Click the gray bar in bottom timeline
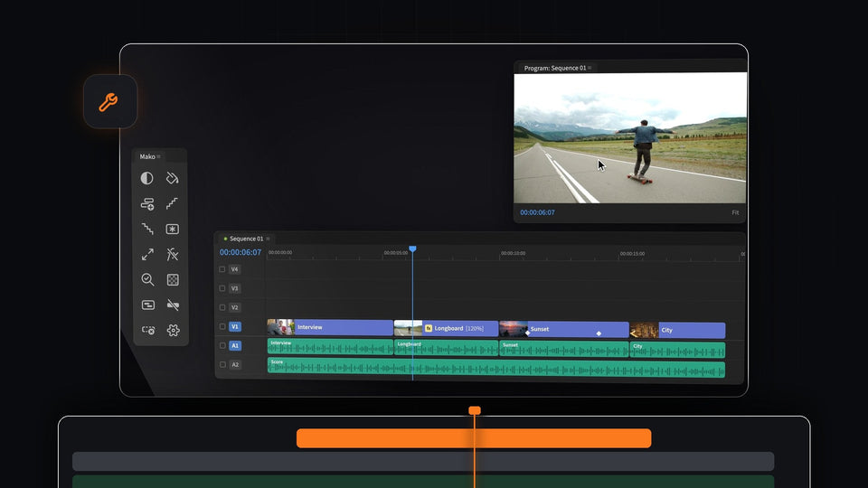The image size is (868, 488). pos(423,462)
